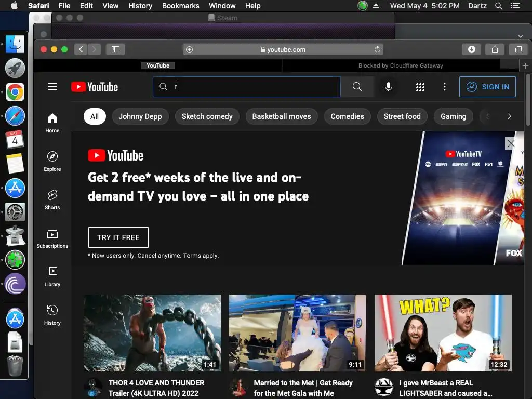Image resolution: width=532 pixels, height=399 pixels.
Task: Show more filter chips with right chevron
Action: [509, 116]
